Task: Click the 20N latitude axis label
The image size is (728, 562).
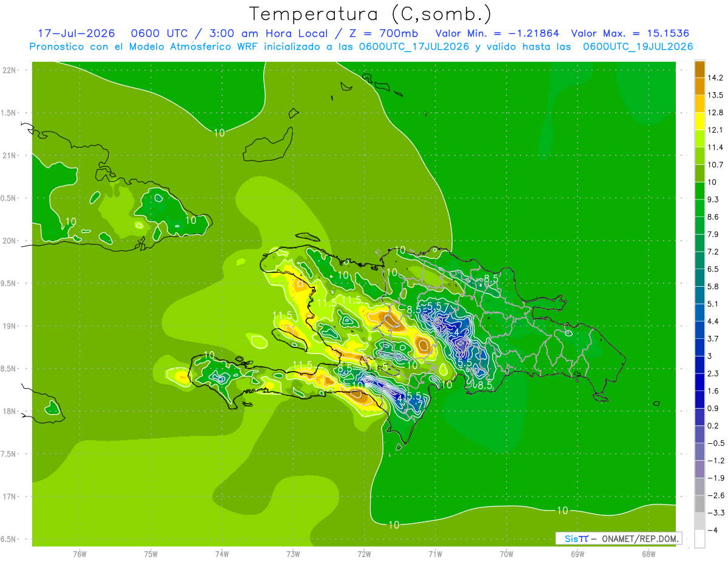Action: click(x=9, y=241)
